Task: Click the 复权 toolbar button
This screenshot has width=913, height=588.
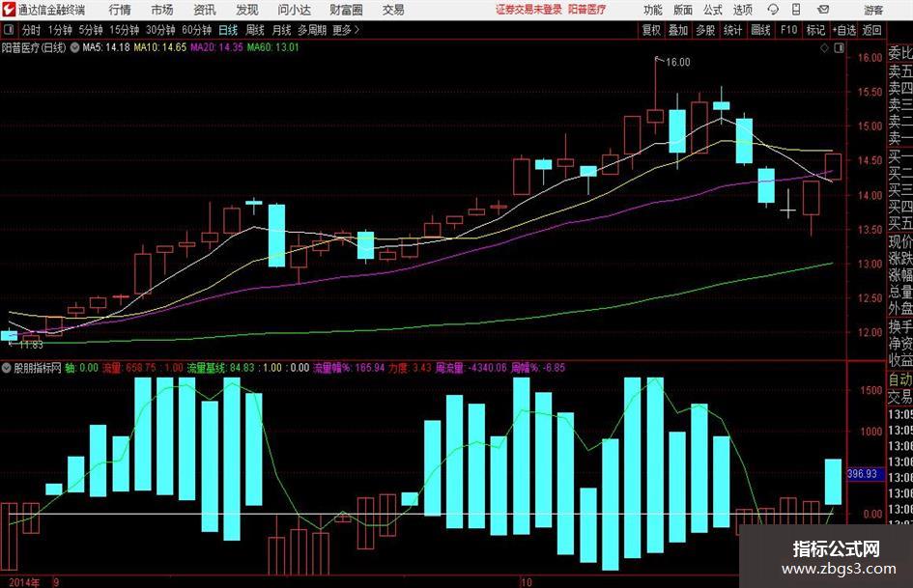Action: pos(651,30)
